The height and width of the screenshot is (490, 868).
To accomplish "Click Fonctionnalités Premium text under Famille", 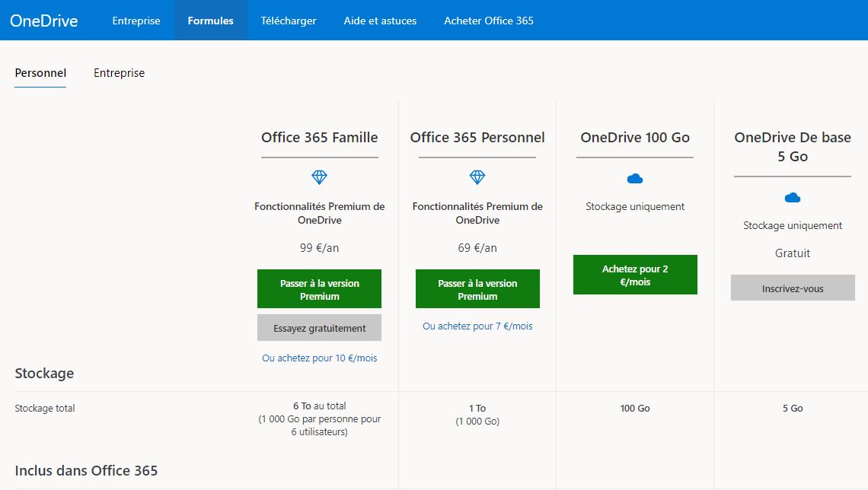I will (320, 213).
